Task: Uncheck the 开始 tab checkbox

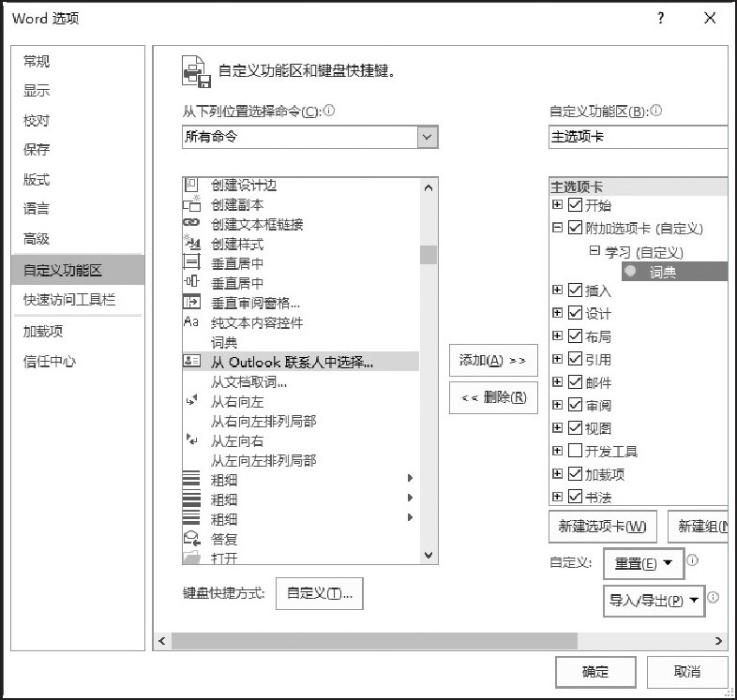Action: 575,204
